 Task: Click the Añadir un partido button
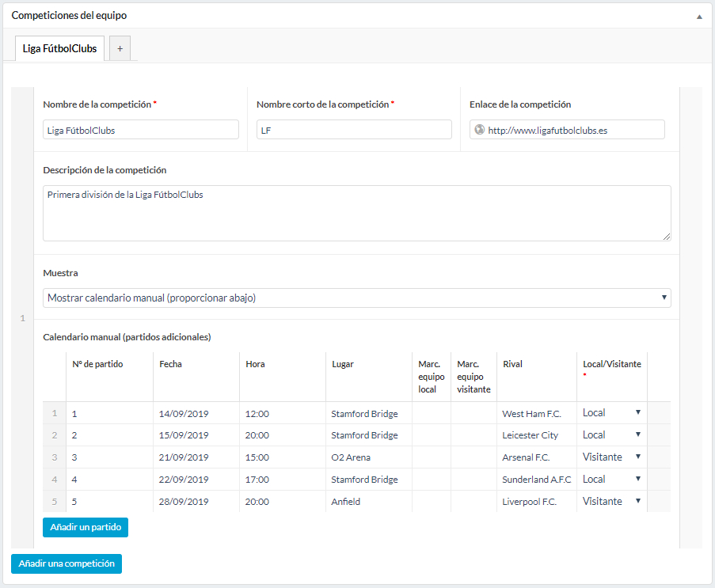[x=86, y=527]
